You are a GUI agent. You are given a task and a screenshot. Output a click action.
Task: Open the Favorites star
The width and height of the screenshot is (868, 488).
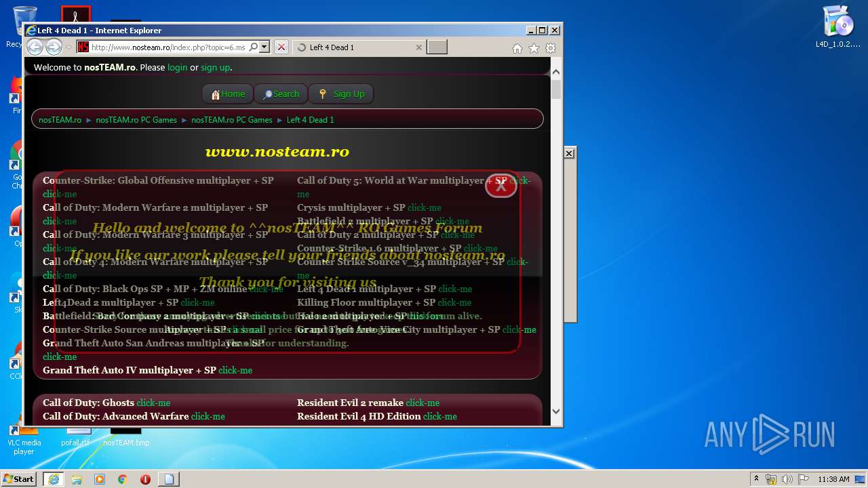click(534, 48)
